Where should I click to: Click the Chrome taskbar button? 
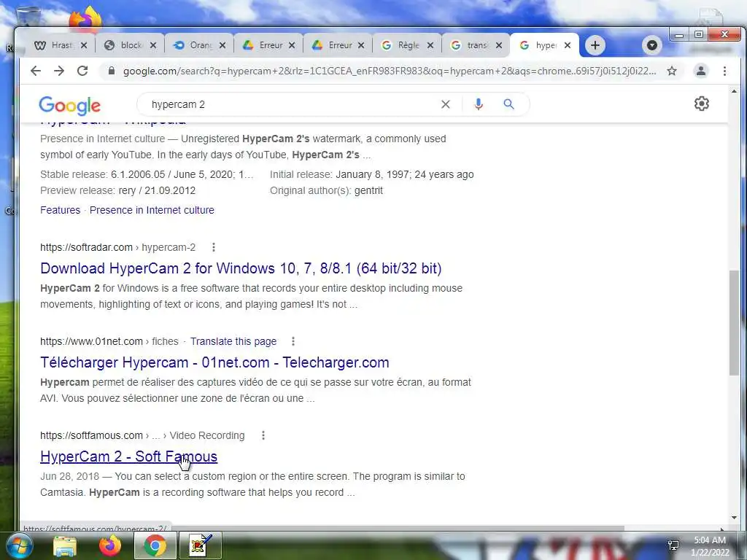coord(155,545)
